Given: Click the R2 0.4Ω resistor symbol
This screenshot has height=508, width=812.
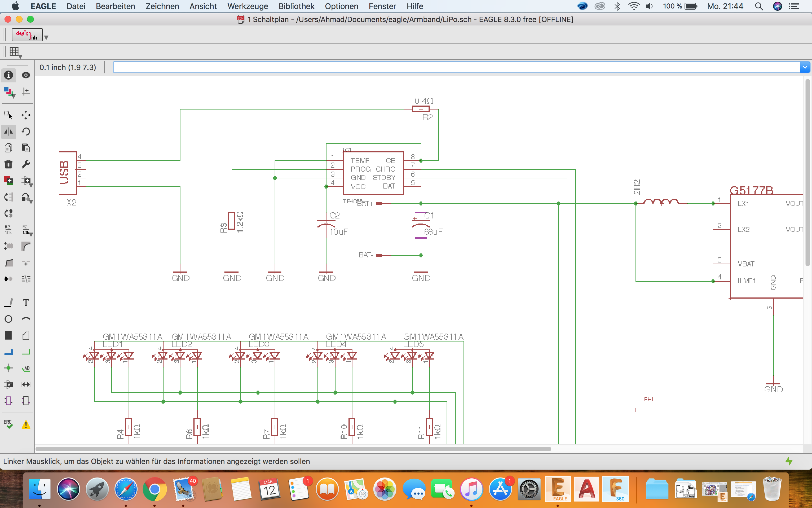Looking at the screenshot, I should (x=420, y=109).
